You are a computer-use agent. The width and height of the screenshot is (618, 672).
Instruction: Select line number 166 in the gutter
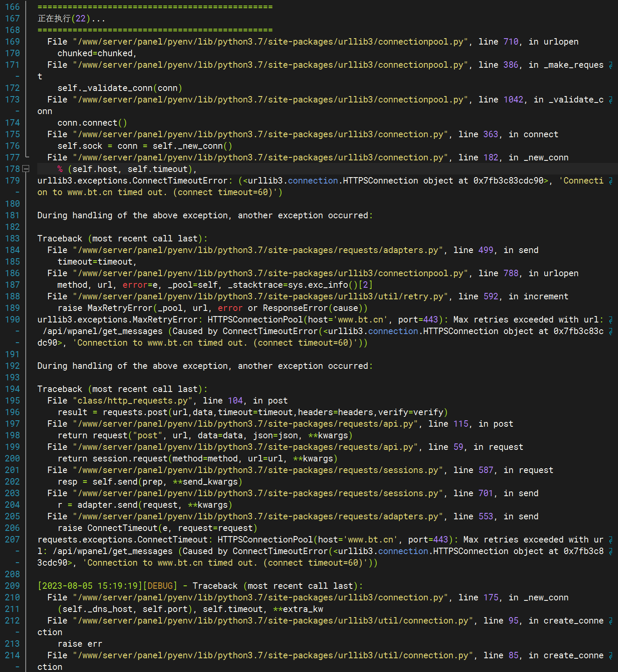click(12, 7)
